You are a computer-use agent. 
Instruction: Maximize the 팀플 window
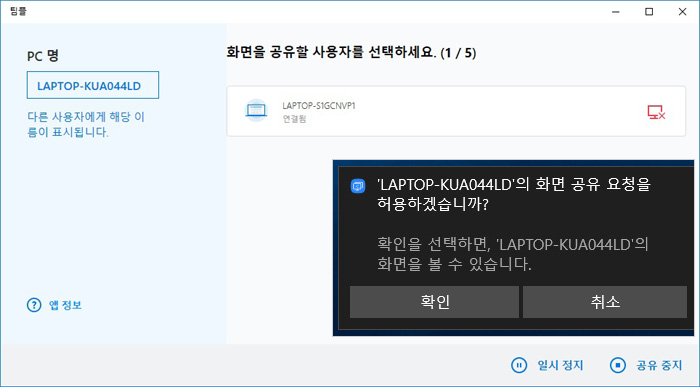649,12
